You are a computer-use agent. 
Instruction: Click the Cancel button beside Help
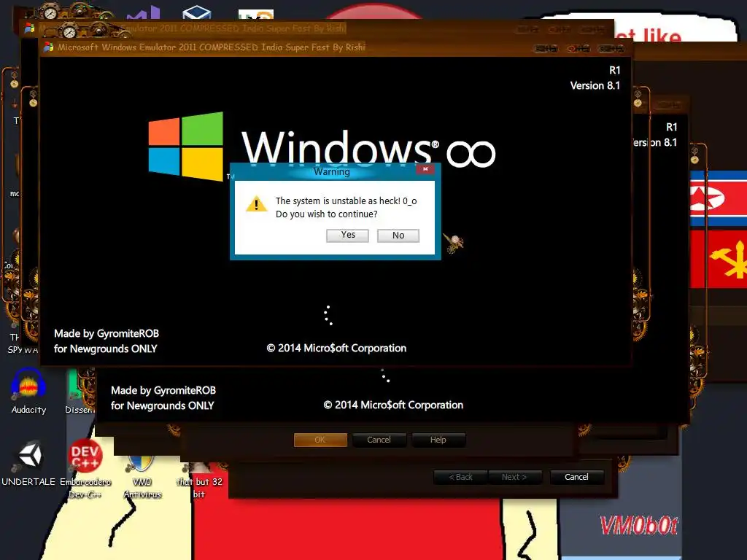pos(379,440)
